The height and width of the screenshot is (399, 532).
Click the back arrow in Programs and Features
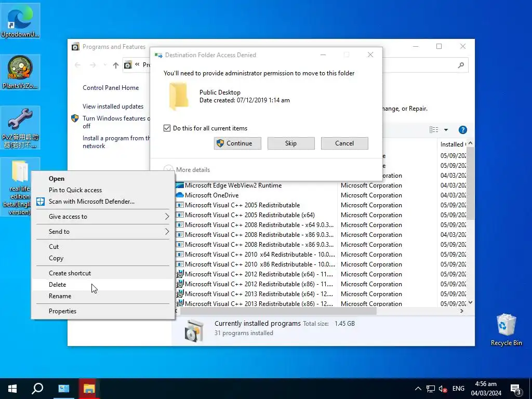coord(78,65)
